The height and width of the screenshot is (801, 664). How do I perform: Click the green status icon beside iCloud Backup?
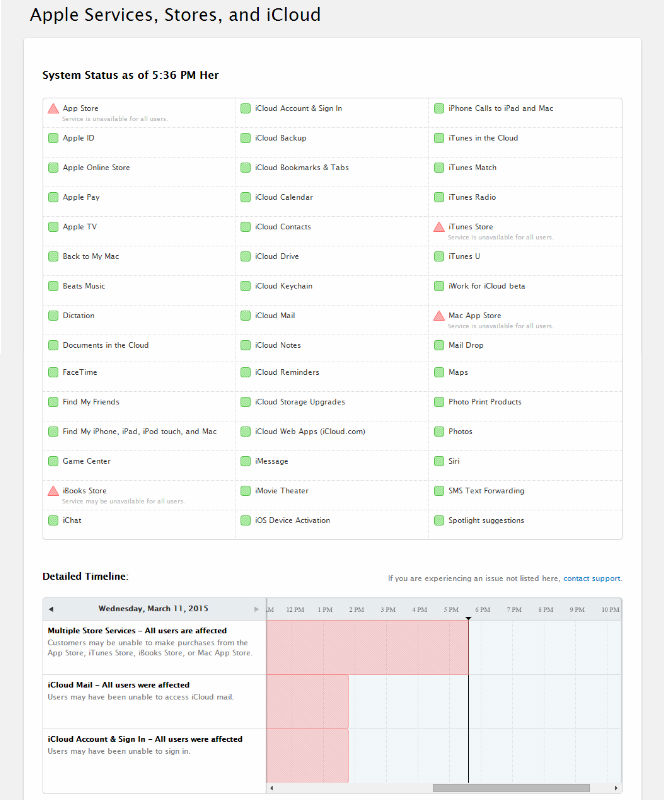[x=246, y=138]
